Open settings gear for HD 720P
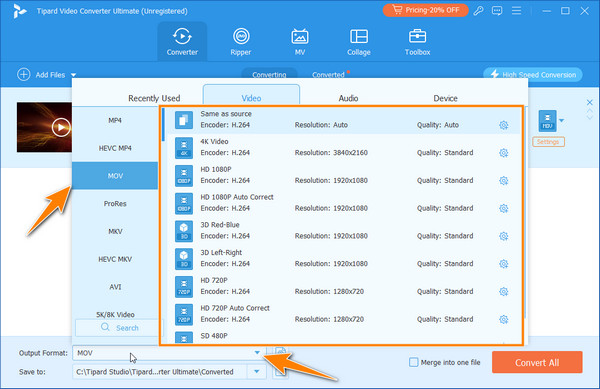The width and height of the screenshot is (600, 389). (x=504, y=291)
